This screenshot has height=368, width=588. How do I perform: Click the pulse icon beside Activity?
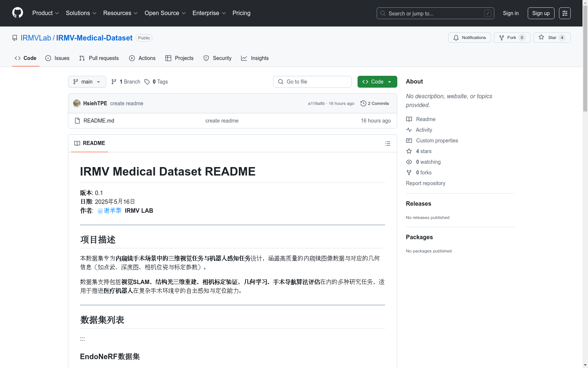(409, 130)
